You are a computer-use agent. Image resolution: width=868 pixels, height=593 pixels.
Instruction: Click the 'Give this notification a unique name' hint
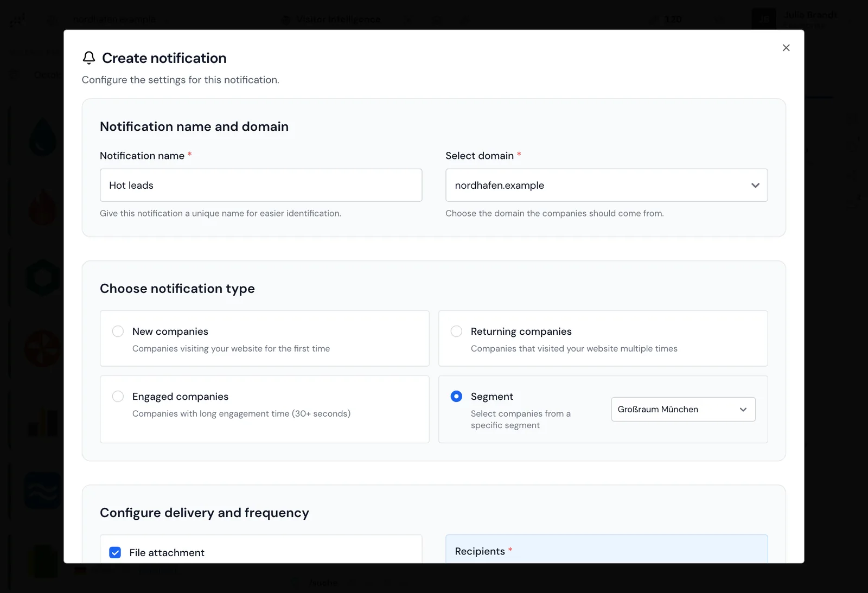pyautogui.click(x=220, y=213)
